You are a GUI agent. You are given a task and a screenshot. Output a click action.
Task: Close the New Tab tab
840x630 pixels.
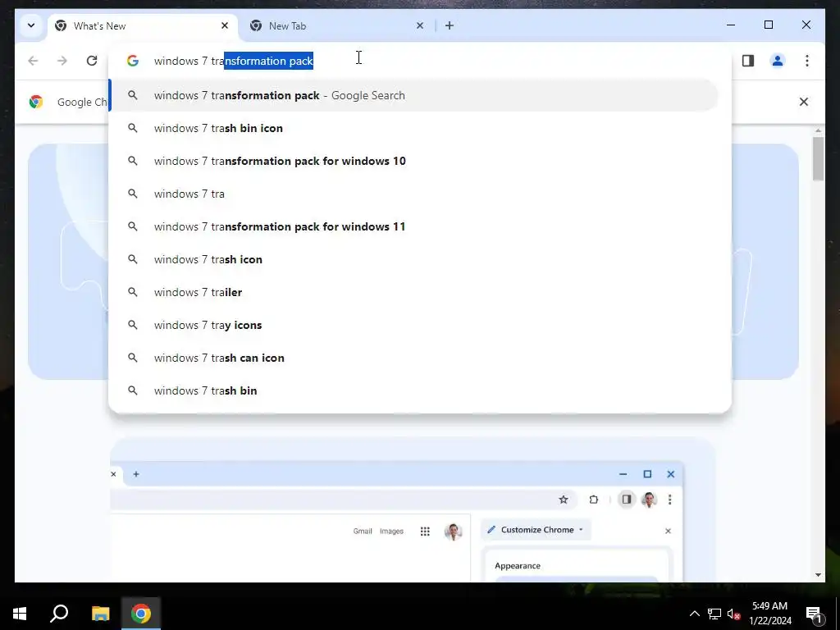(x=419, y=25)
